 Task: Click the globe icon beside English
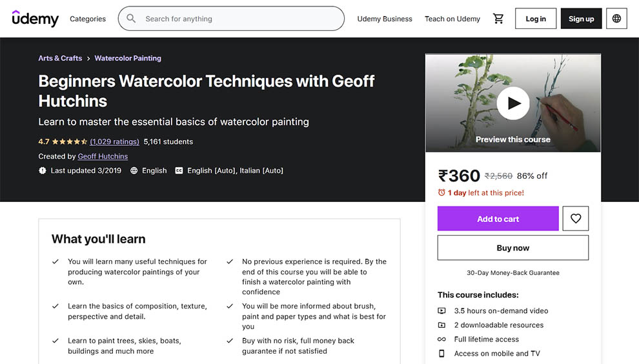(134, 170)
